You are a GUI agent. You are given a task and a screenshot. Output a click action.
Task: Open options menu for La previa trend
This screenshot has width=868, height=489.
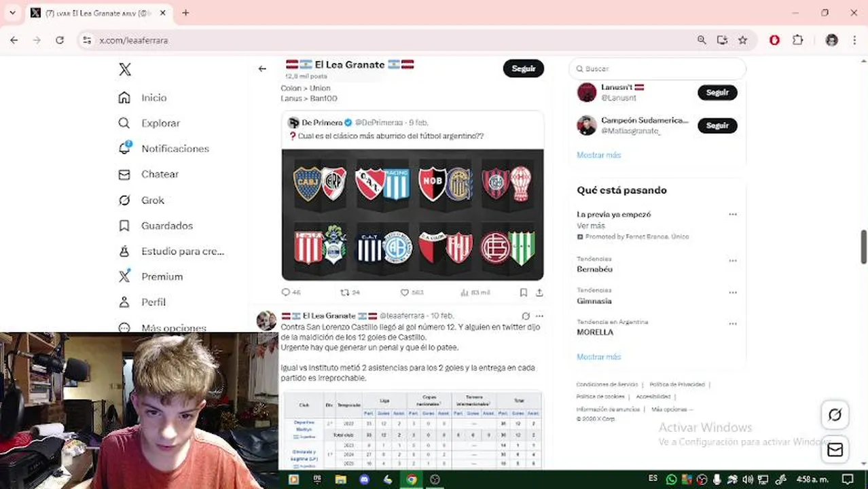pyautogui.click(x=733, y=215)
